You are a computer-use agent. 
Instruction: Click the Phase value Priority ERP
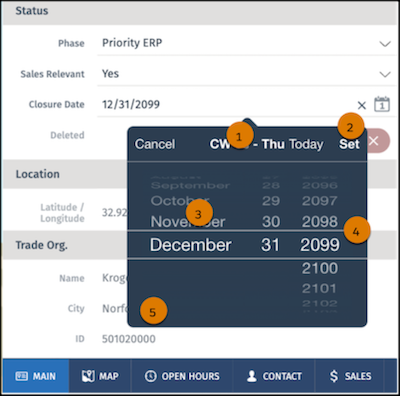coord(132,43)
